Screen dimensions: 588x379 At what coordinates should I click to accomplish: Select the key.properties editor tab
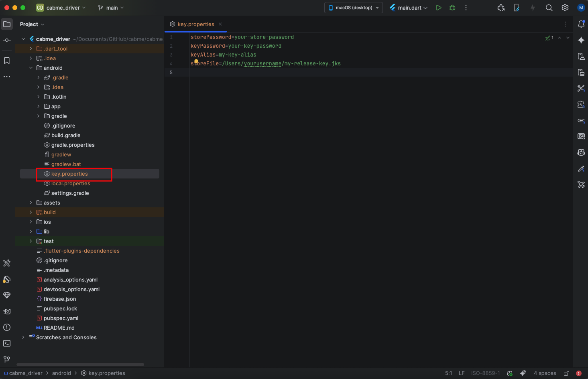point(195,24)
